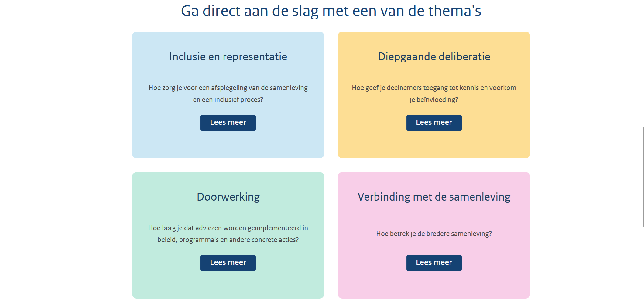This screenshot has width=644, height=307.
Task: Click the scrollbar track above the thumb
Action: [x=643, y=61]
